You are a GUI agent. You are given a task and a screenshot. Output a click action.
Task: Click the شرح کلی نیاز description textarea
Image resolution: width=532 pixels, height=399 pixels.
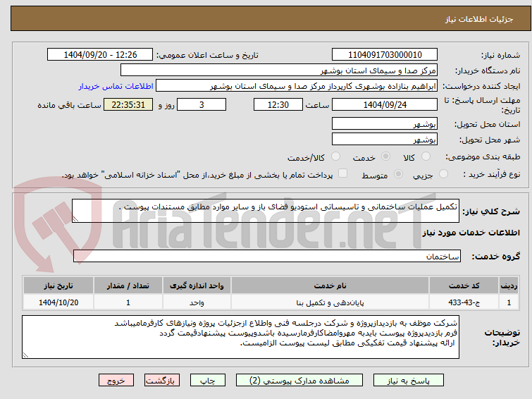click(x=266, y=211)
